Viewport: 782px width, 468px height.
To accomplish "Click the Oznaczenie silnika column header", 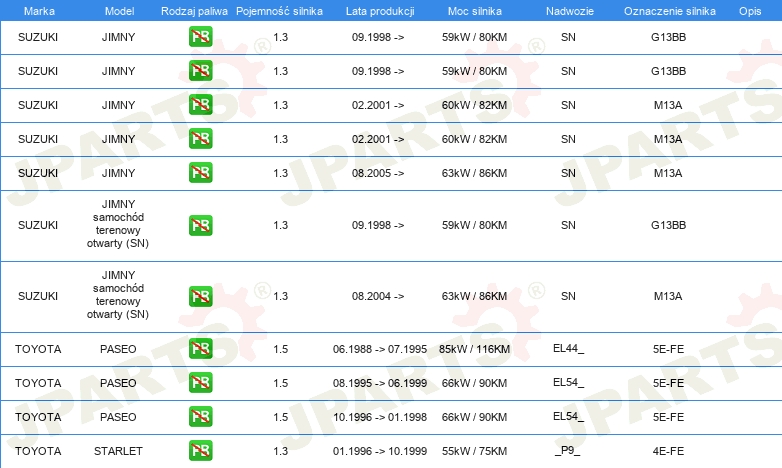I will coord(669,11).
